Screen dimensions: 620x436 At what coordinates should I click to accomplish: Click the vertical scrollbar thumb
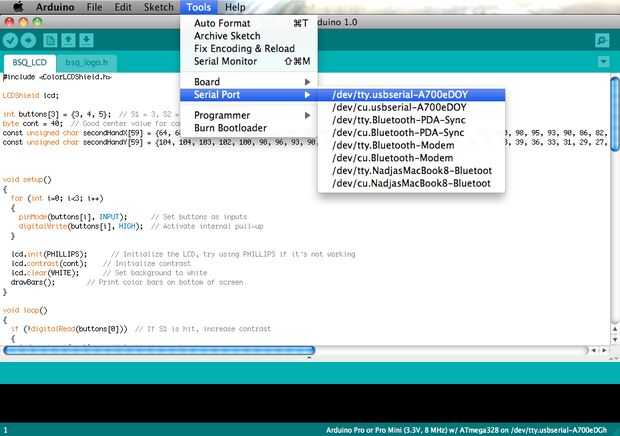614,114
